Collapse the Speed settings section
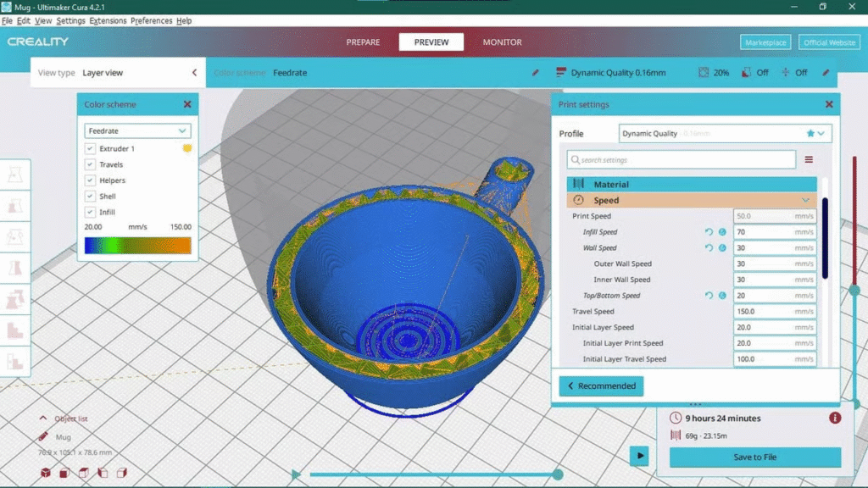868x488 pixels. point(804,201)
